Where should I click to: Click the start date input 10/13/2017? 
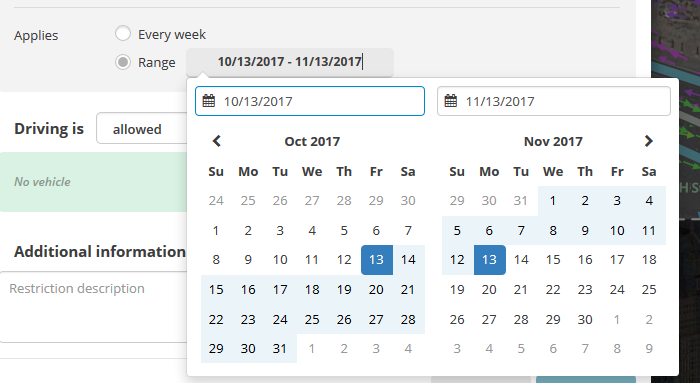coord(310,101)
